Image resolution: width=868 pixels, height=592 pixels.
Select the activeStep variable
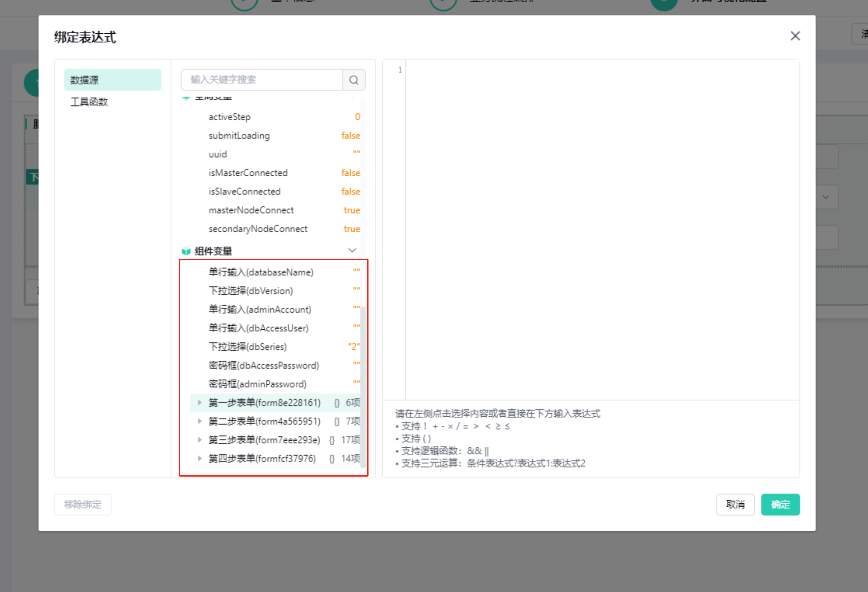(x=230, y=117)
